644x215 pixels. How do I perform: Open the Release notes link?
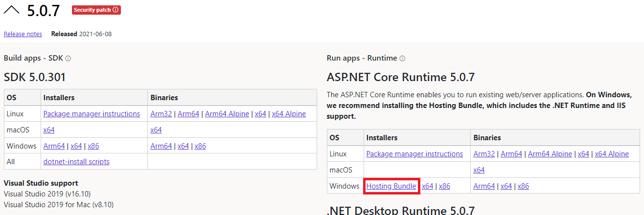23,34
